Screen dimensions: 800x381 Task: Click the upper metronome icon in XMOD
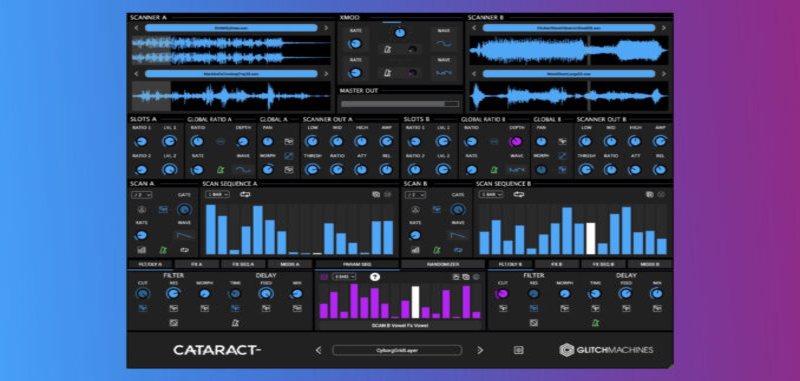pyautogui.click(x=387, y=49)
